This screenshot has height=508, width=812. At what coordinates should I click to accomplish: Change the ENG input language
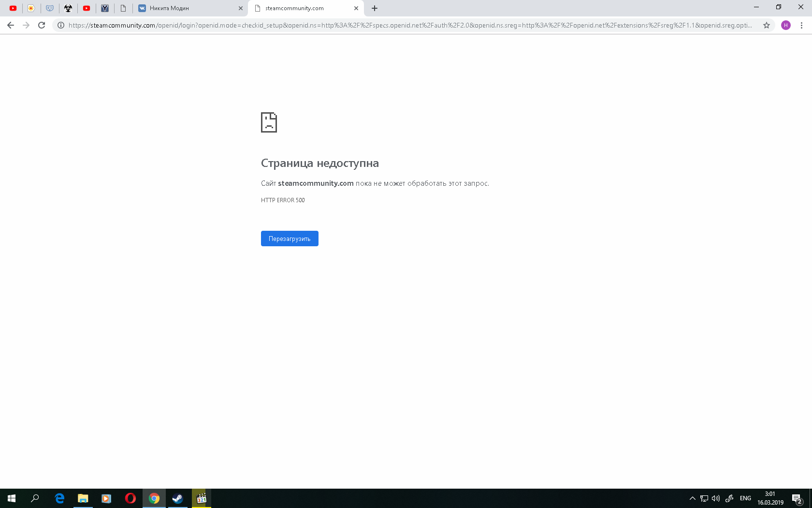[x=745, y=498]
